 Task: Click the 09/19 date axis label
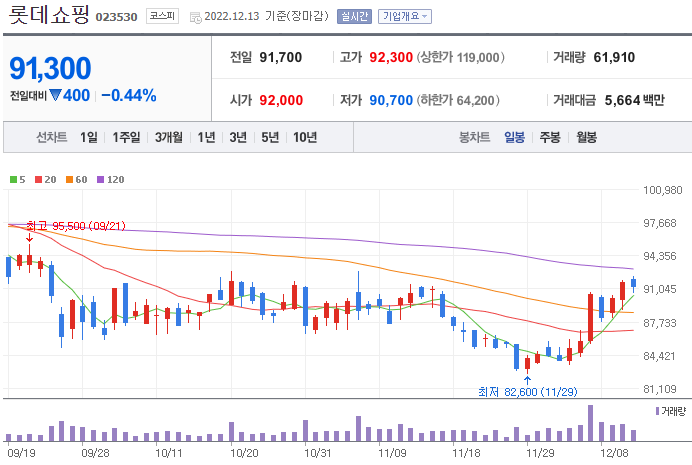(x=21, y=453)
